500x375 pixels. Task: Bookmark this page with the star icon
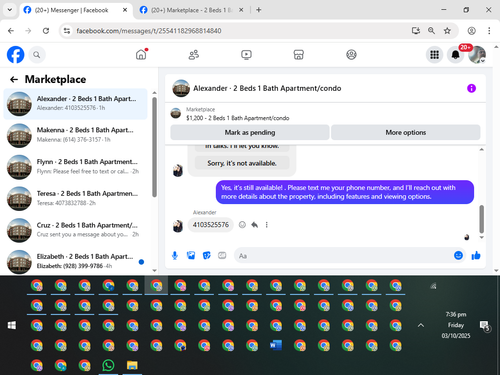[447, 31]
